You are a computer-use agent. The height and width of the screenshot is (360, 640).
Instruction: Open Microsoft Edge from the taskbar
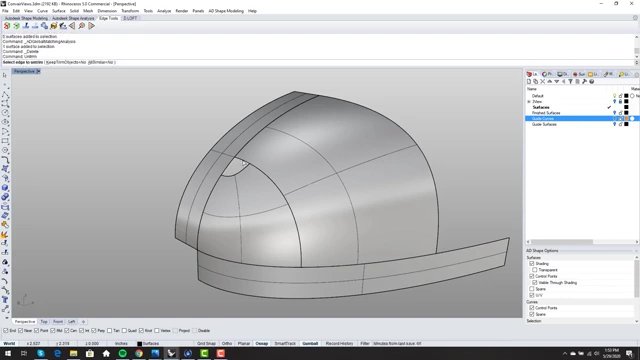click(57, 353)
